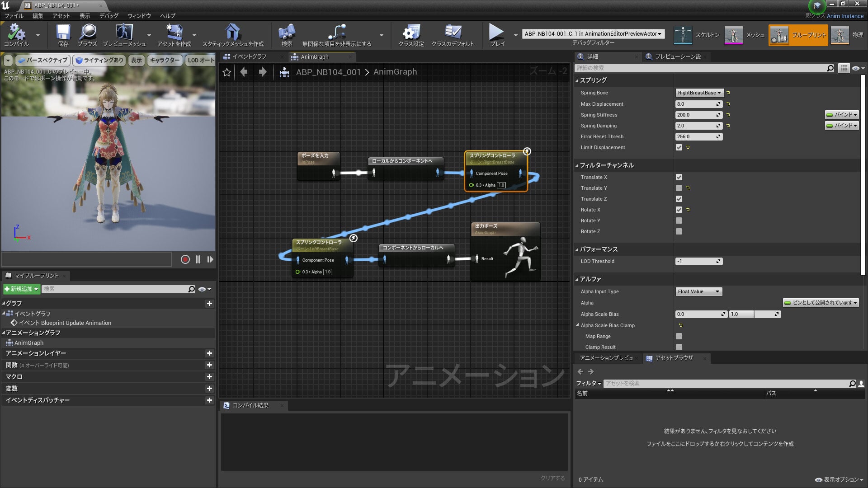This screenshot has width=868, height=488.
Task: Switch to the スケルトン skeleton mode icon
Action: point(683,35)
